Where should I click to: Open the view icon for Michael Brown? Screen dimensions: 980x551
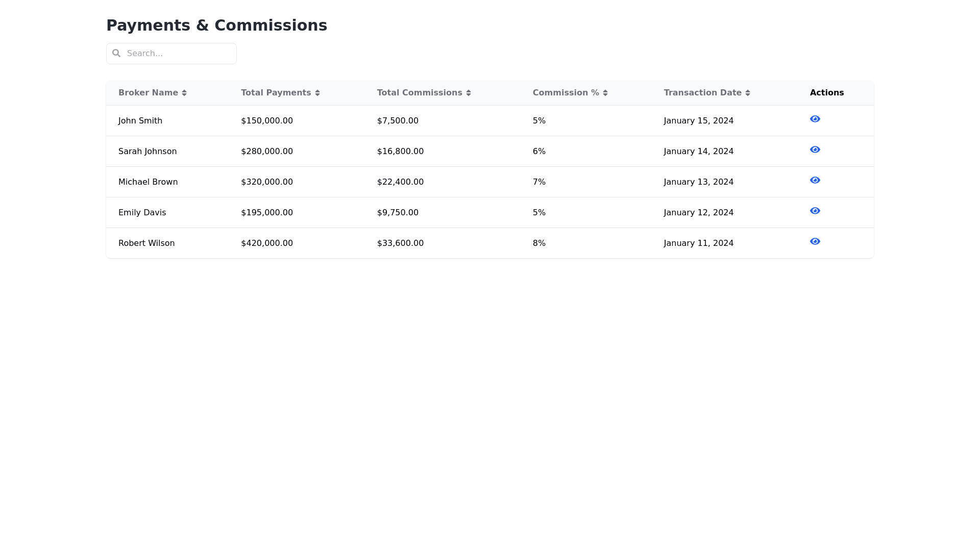815,180
